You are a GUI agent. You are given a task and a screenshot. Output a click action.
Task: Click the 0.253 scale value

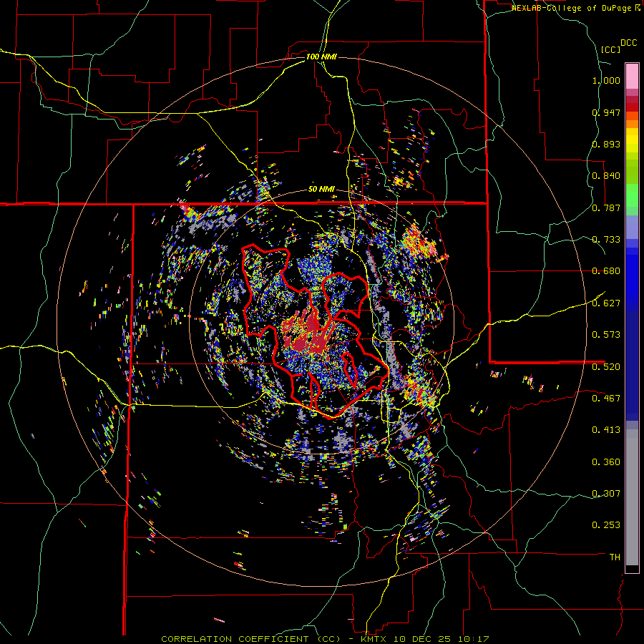[606, 525]
